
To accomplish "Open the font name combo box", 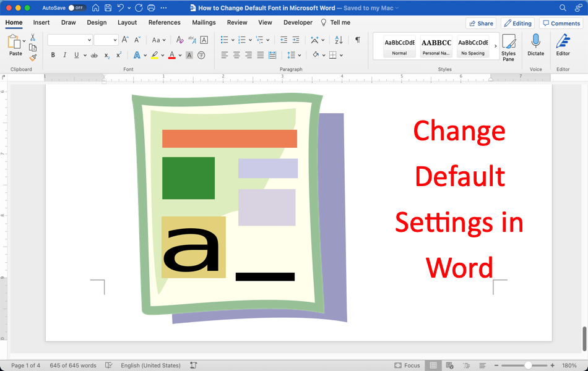I will coord(70,40).
